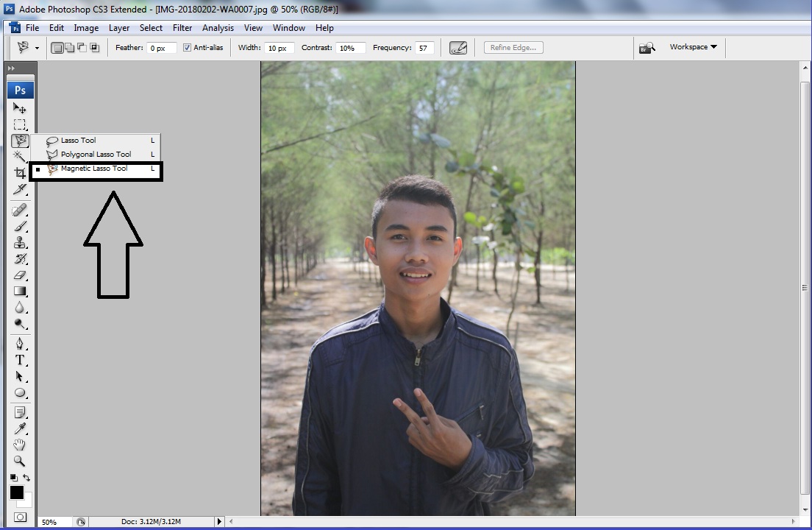Open the Image menu

[x=86, y=28]
